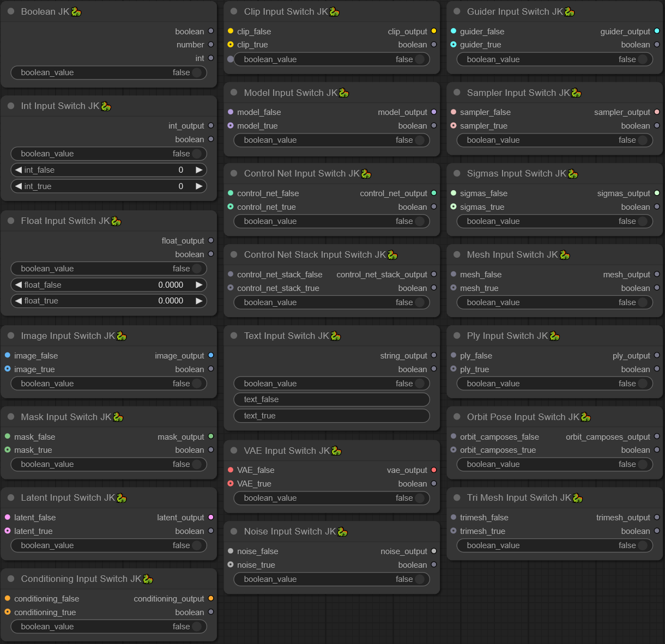
Task: Toggle boolean_value in Model Input Switch node
Action: coord(332,140)
